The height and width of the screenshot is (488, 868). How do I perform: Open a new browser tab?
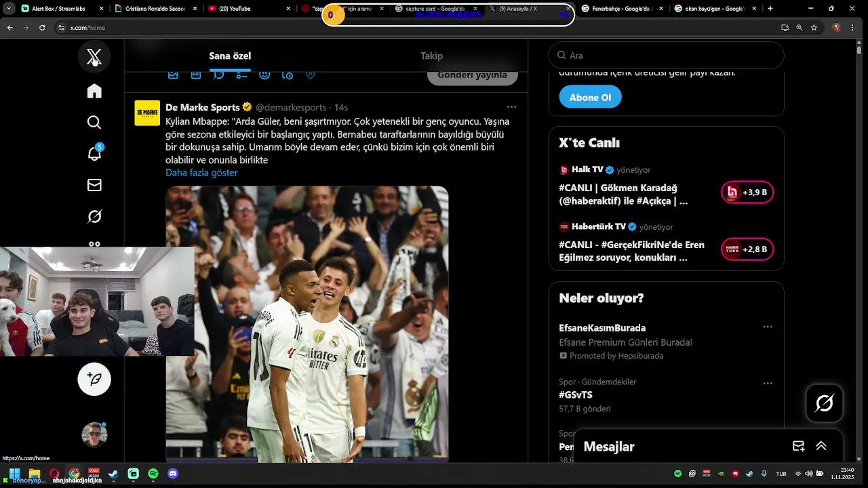click(x=770, y=9)
